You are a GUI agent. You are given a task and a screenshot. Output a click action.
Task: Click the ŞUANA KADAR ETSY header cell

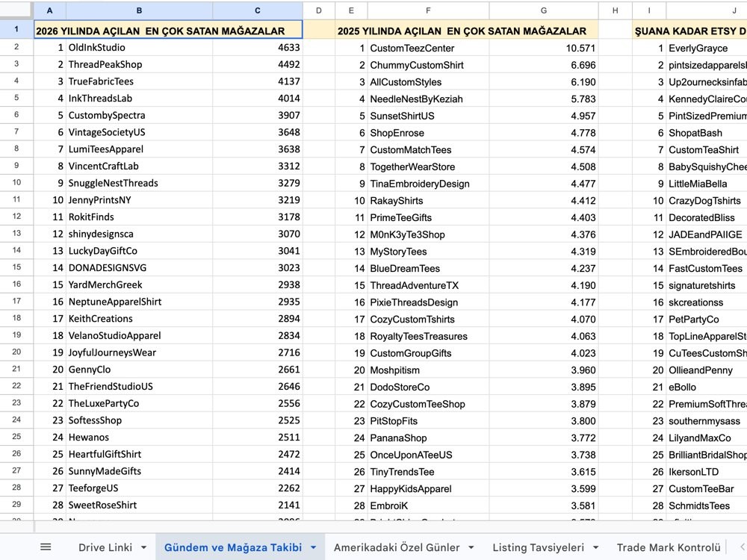tap(689, 31)
